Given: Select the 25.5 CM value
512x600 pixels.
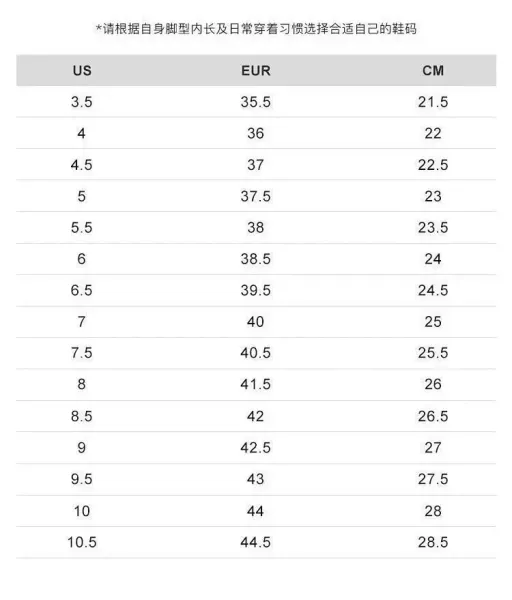Looking at the screenshot, I should 433,353.
